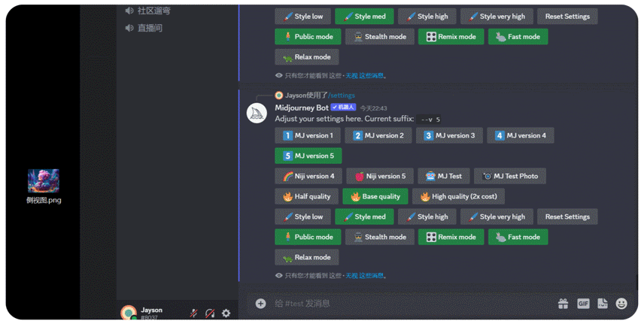Select MJ version 3 in lower message
Viewport: 644px width, 324px height.
(x=449, y=135)
